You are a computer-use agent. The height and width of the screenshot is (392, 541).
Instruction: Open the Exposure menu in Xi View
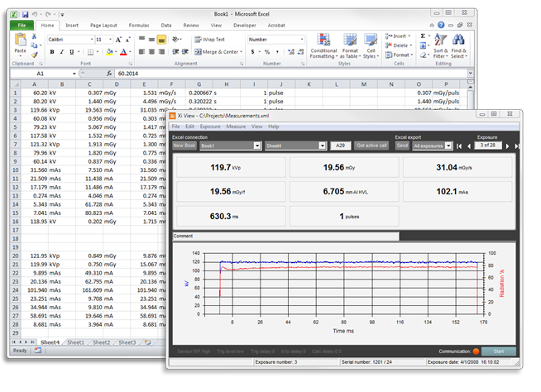210,127
